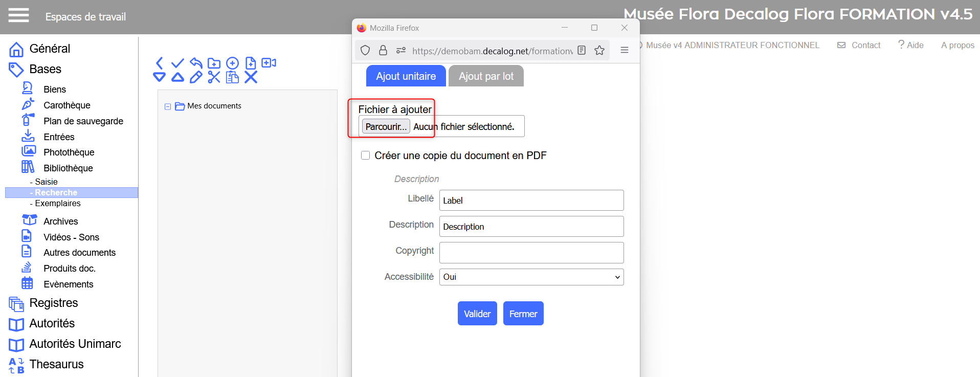Image resolution: width=980 pixels, height=377 pixels.
Task: Click the scissors cut icon
Action: click(x=214, y=77)
